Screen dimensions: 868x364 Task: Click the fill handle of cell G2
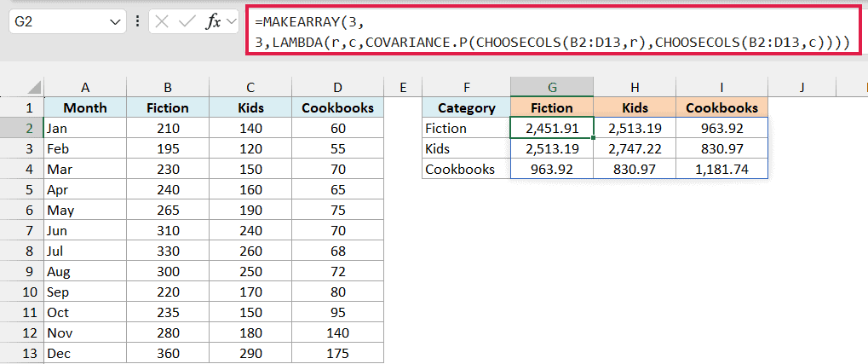593,138
